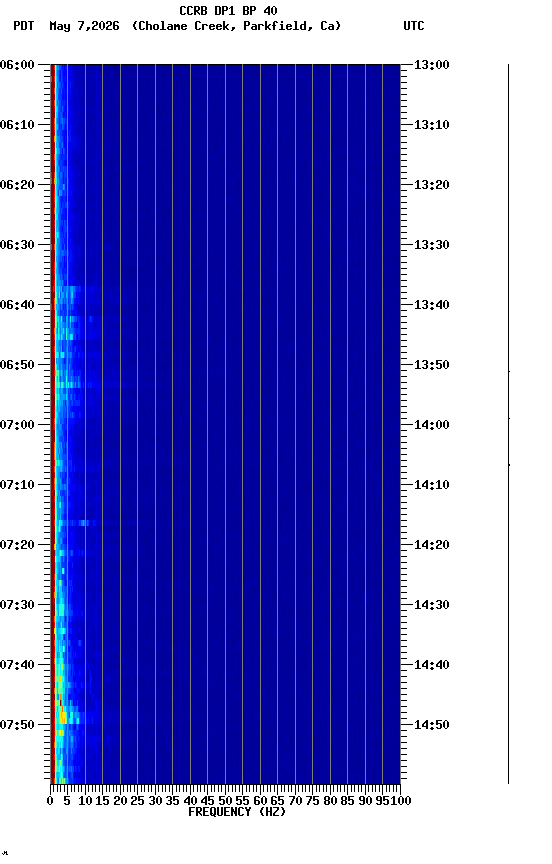Click the '25' frequency axis label

click(x=137, y=801)
